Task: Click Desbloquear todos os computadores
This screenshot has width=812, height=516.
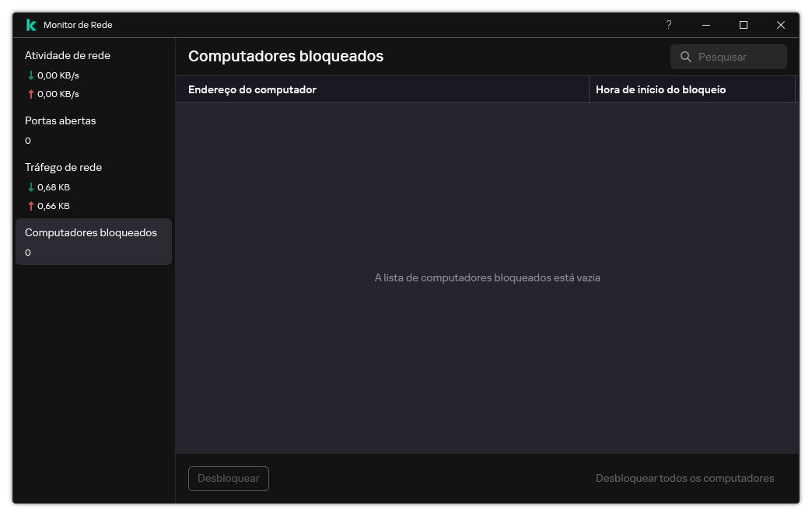Action: (x=684, y=478)
